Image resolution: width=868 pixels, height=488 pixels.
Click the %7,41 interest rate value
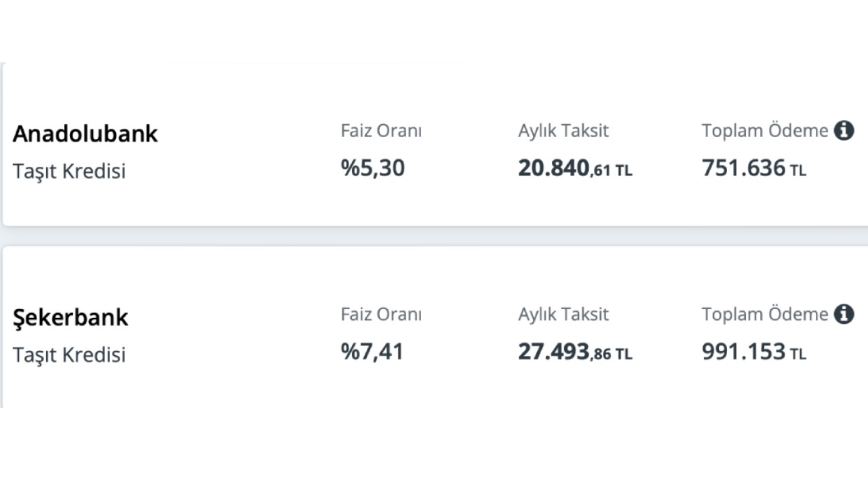point(372,352)
